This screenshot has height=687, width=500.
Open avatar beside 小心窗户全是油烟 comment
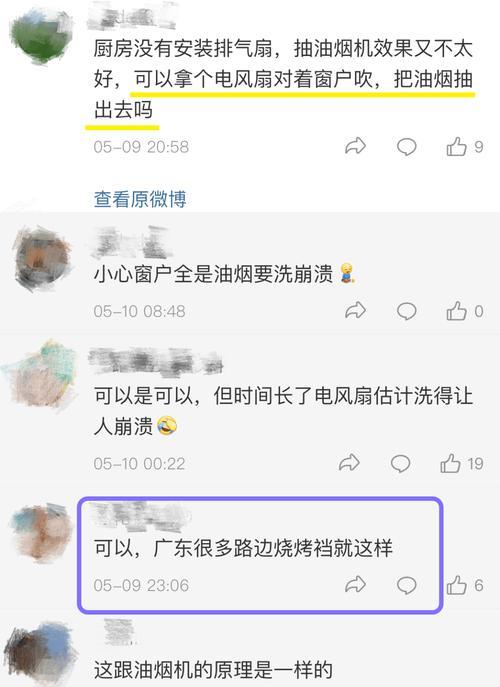(x=43, y=259)
